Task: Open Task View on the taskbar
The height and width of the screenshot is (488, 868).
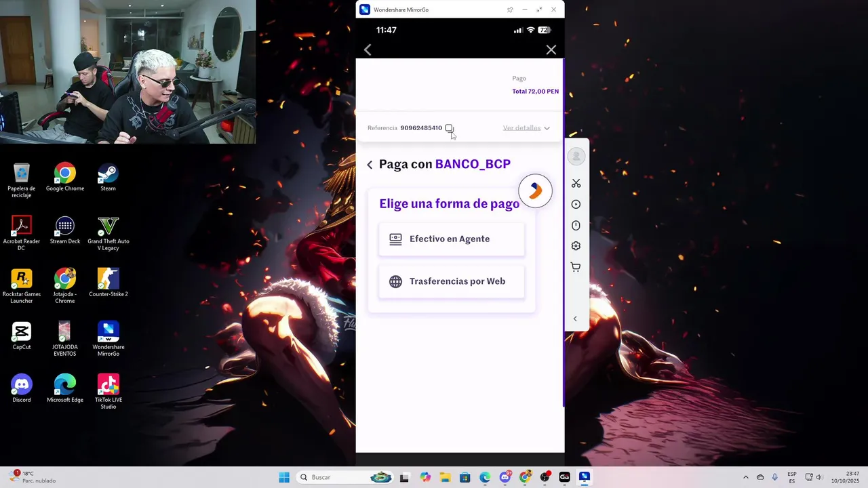Action: point(404,477)
